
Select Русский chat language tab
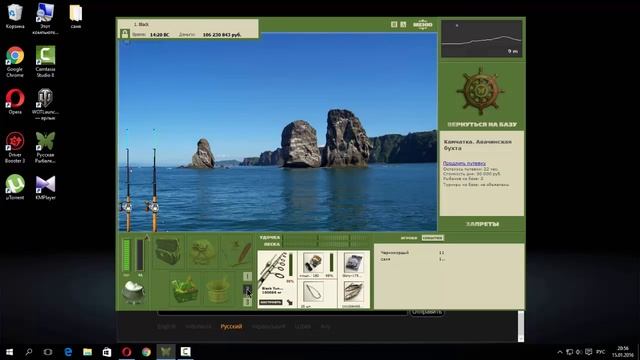(231, 327)
